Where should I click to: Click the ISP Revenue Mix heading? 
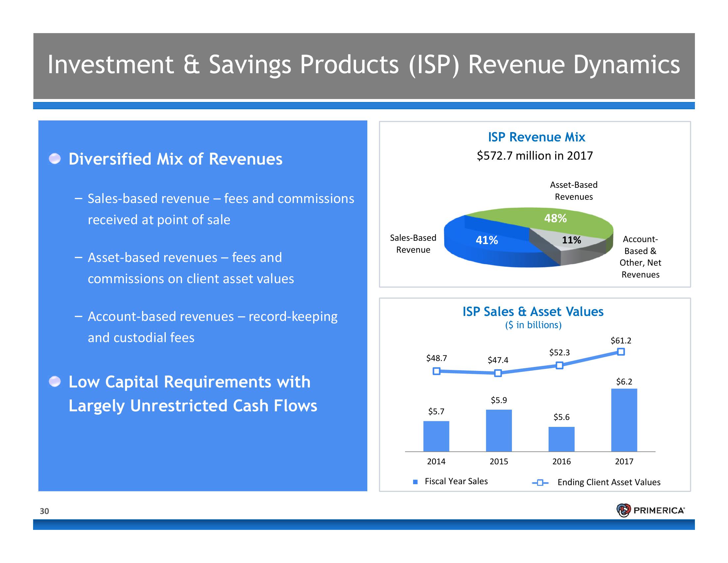(537, 137)
